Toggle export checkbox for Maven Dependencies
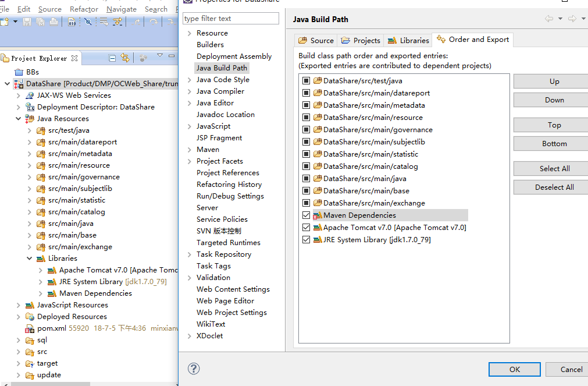 (306, 215)
